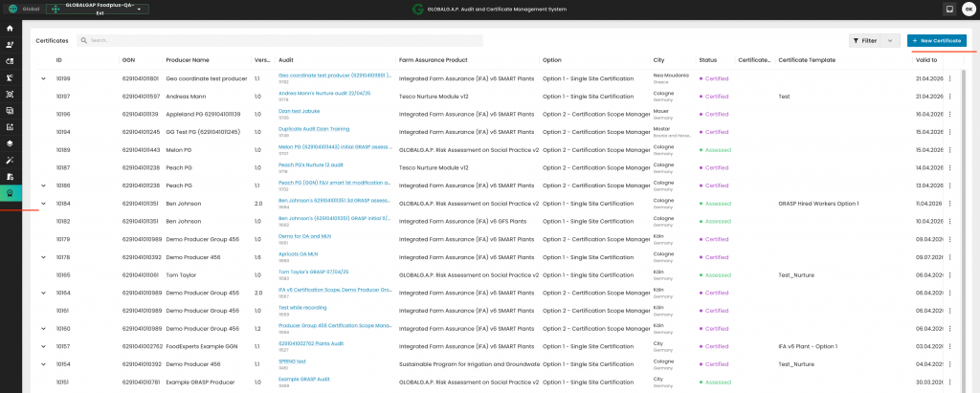This screenshot has width=980, height=393.
Task: Click the Certificates ribbon icon in the sidebar
Action: click(10, 192)
